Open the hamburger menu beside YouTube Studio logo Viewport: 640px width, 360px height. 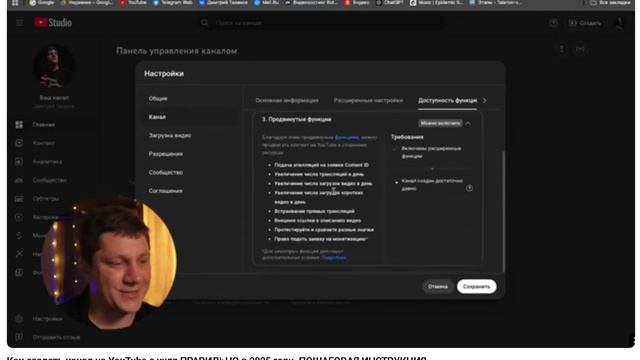[20, 23]
